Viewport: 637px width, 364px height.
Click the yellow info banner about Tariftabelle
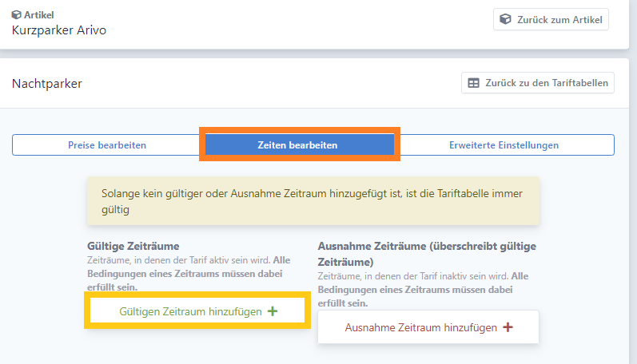click(x=313, y=201)
